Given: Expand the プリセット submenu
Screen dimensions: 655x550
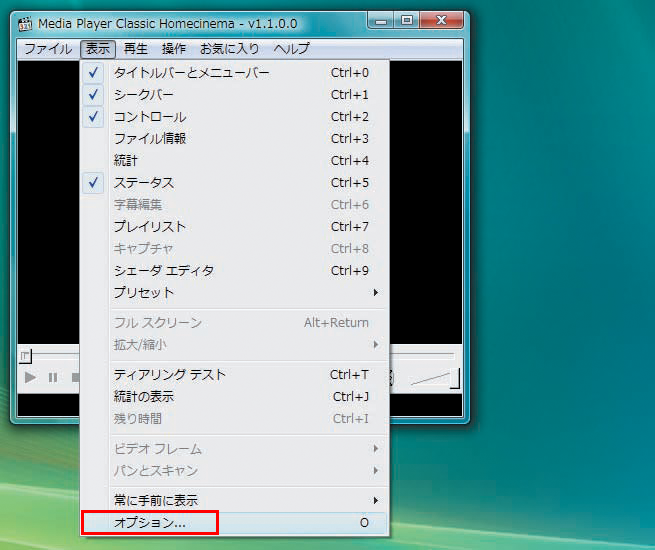Looking at the screenshot, I should coord(234,292).
